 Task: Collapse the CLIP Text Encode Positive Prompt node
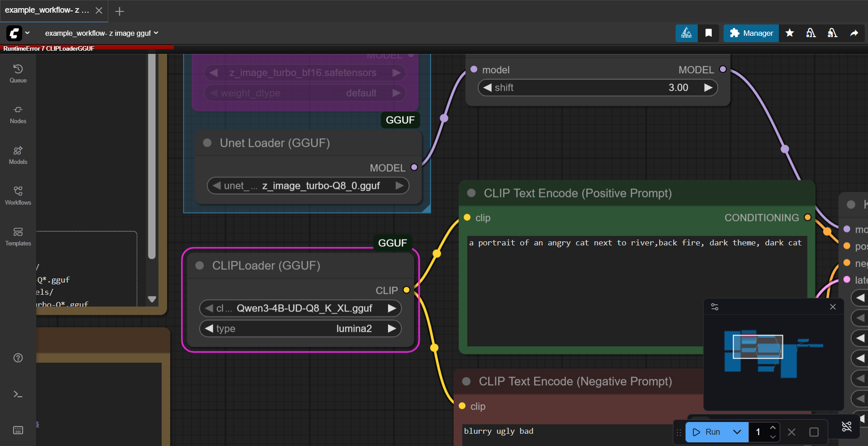pyautogui.click(x=471, y=193)
